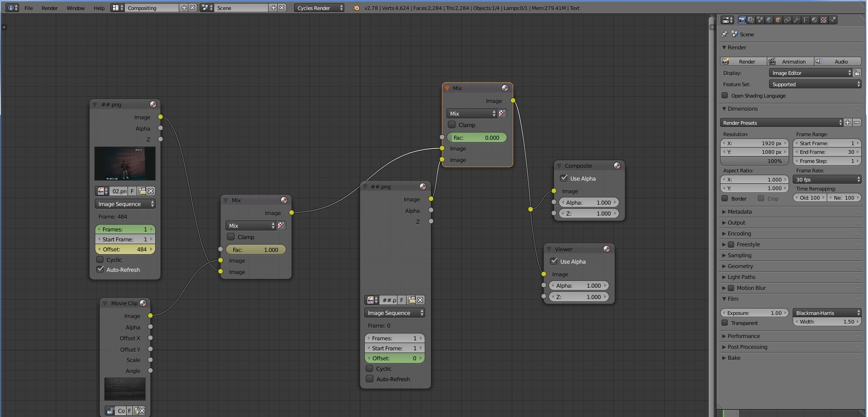
Task: Open Material properties sphere icon
Action: point(814,20)
